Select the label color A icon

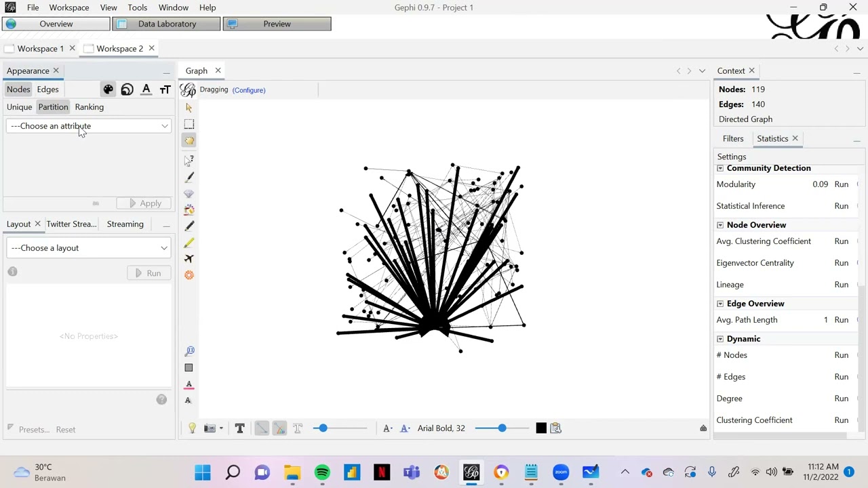click(x=146, y=89)
